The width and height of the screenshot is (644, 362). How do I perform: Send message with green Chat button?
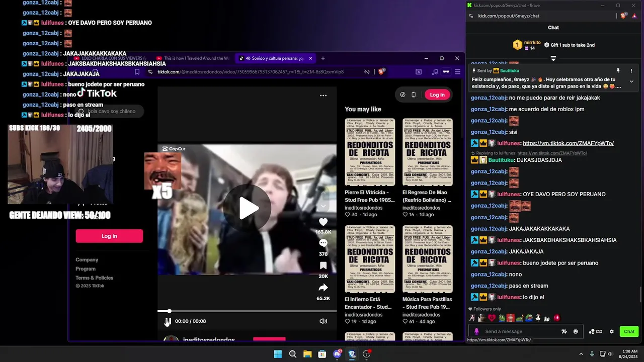tap(629, 332)
